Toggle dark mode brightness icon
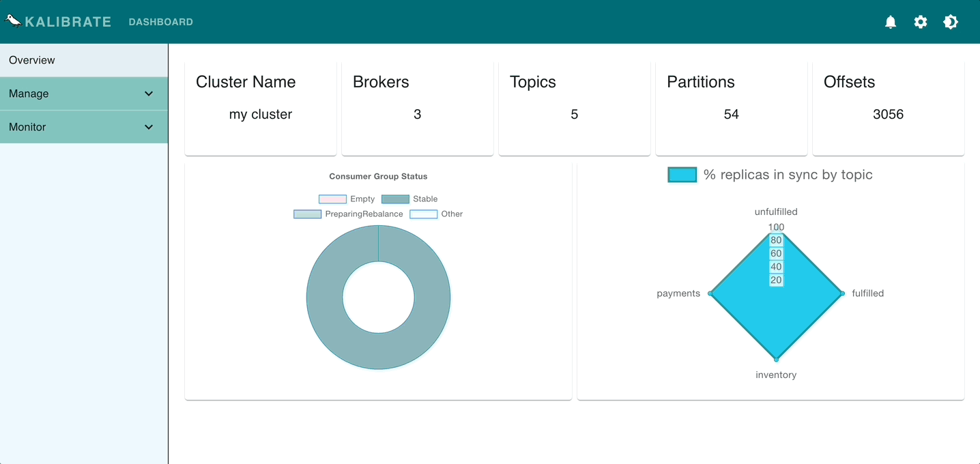Viewport: 980px width, 464px height. click(x=951, y=22)
